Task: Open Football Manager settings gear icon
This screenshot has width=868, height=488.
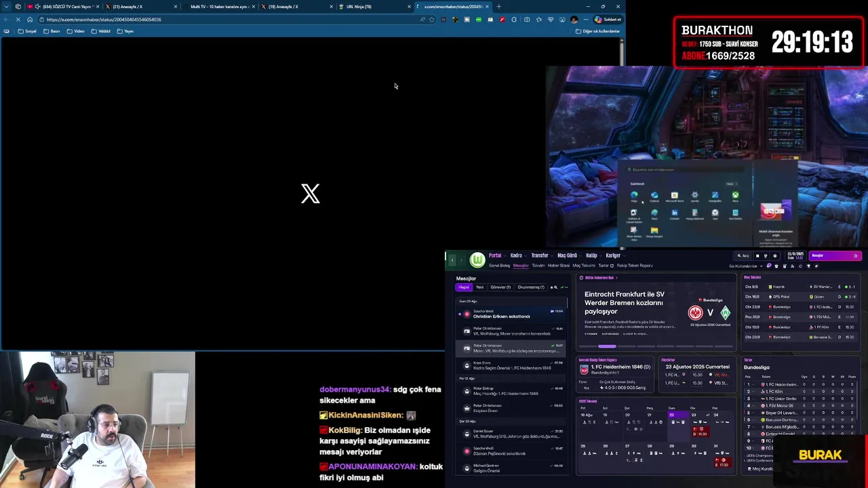Action: (775, 256)
